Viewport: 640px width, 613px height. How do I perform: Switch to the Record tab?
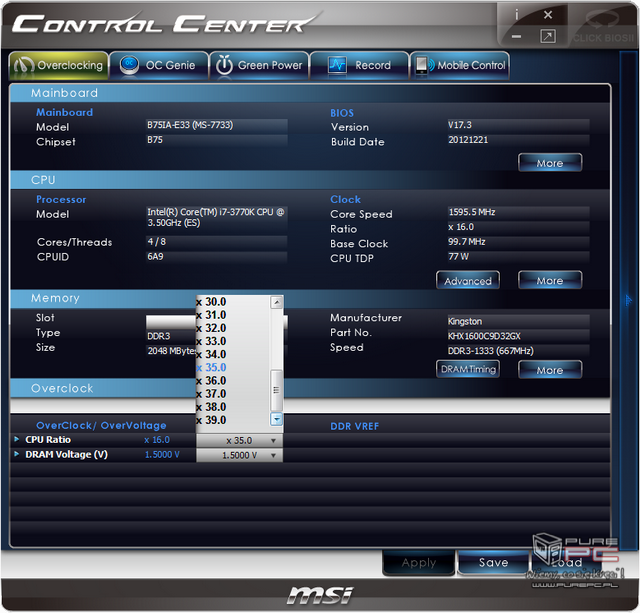click(x=359, y=65)
